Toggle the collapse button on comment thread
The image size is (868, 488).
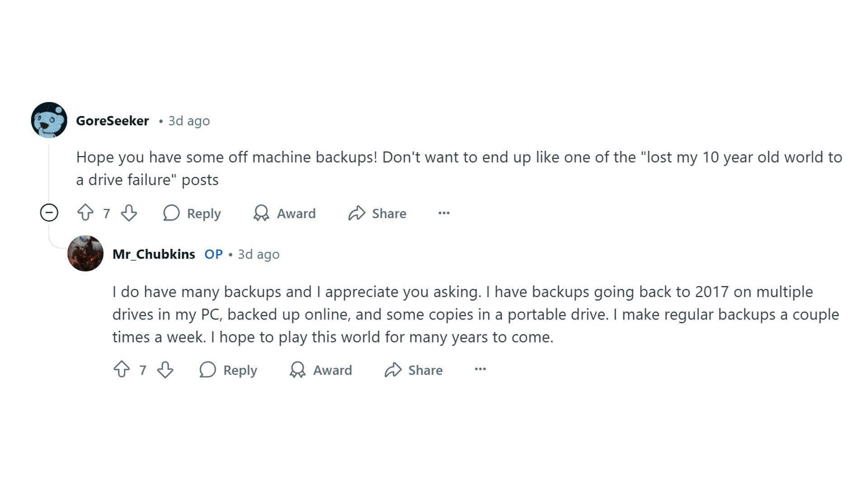[48, 213]
